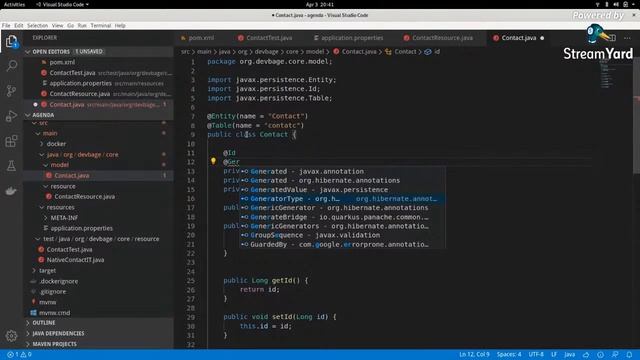
Task: Click Ln 12, Col 9 status item
Action: (x=474, y=355)
